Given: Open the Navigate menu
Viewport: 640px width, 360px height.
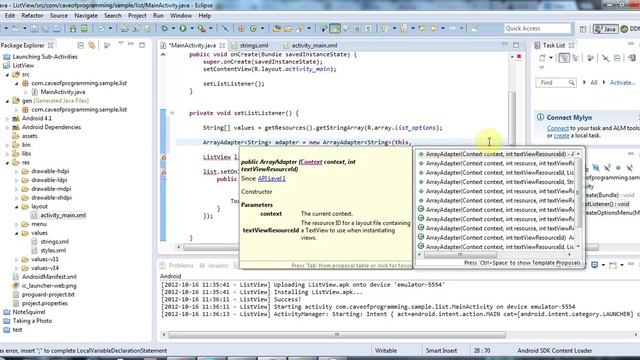Looking at the screenshot, I should 86,16.
